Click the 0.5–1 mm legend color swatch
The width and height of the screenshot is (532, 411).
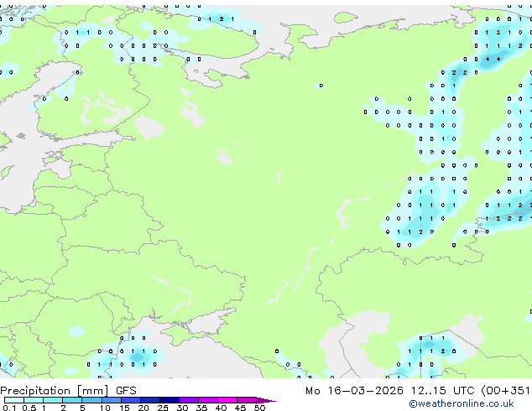tap(34, 400)
